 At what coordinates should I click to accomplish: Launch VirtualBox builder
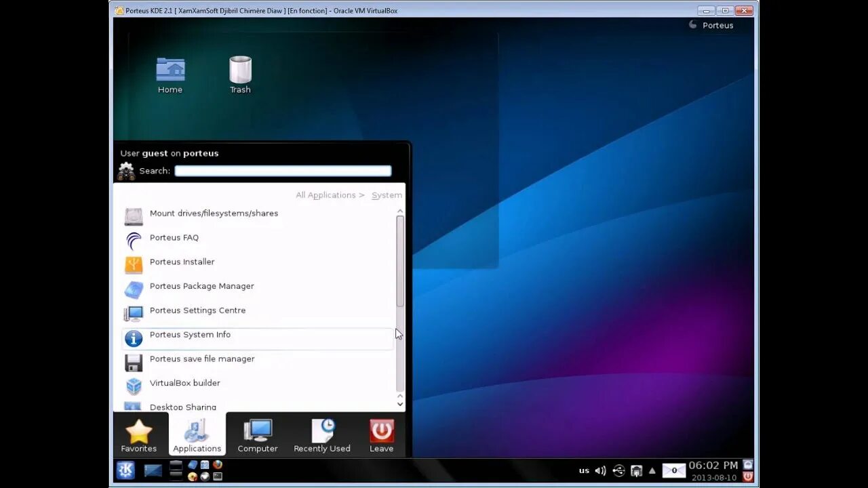click(x=258, y=386)
